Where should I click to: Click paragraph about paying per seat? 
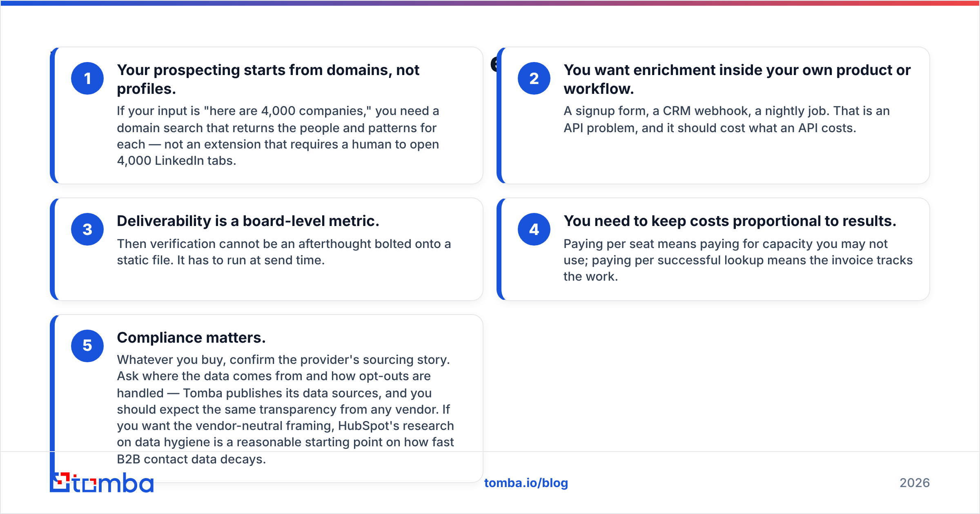click(x=738, y=260)
